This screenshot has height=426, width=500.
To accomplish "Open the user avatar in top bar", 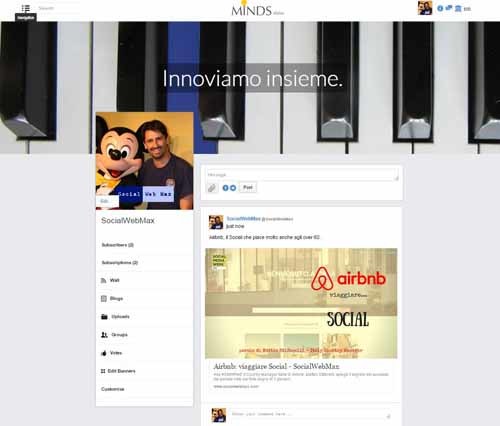I will click(x=425, y=8).
